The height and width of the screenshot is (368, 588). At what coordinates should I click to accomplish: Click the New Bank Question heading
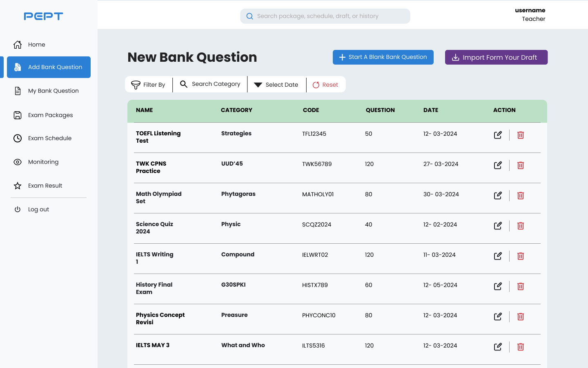[192, 57]
